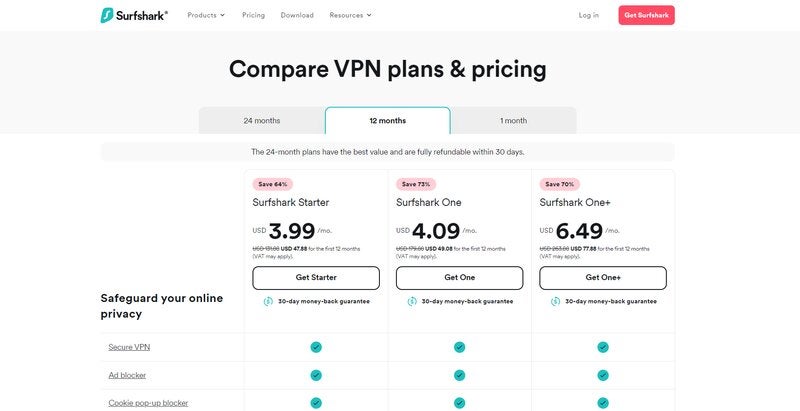Screen dimensions: 800x411
Task: Select the 1 month billing tab
Action: (513, 121)
